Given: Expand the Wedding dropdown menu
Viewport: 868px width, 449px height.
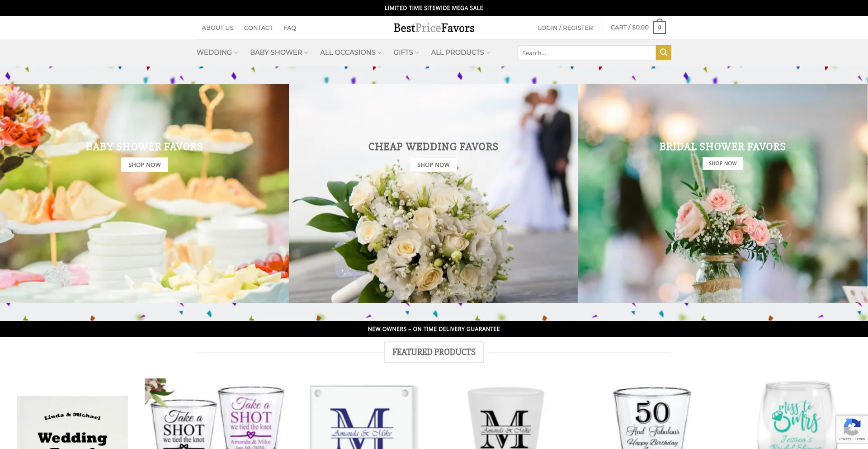Looking at the screenshot, I should tap(217, 52).
